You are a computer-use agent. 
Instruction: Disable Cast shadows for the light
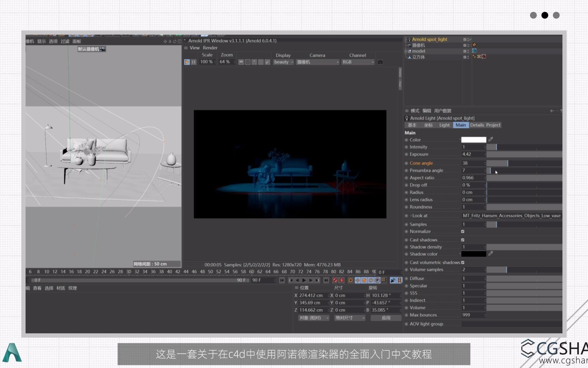(462, 240)
